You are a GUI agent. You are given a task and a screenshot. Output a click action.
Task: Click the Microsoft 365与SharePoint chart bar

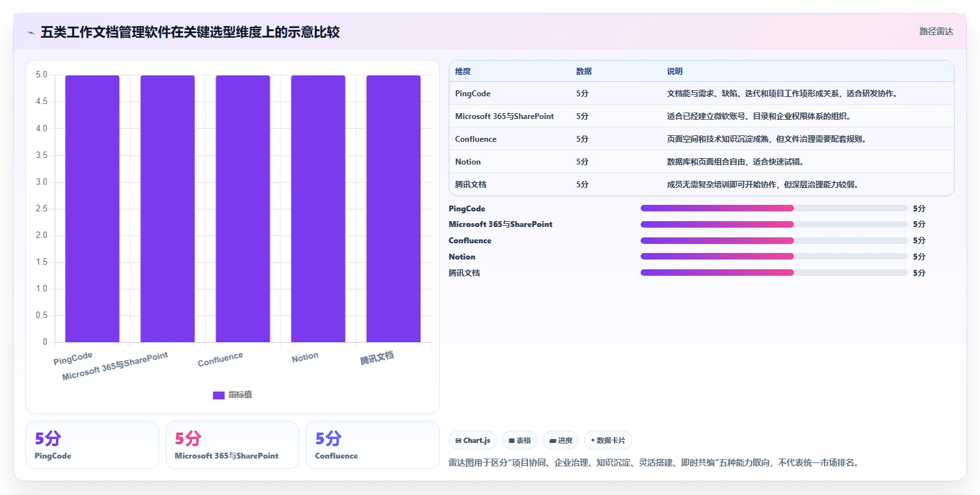(x=168, y=209)
